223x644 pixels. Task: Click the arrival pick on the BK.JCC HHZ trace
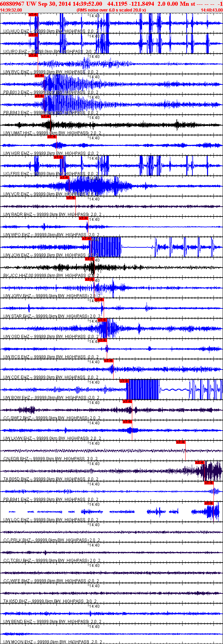90,259
